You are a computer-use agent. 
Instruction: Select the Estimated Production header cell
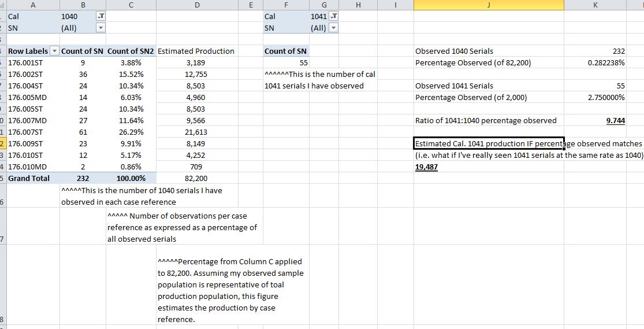click(x=196, y=51)
